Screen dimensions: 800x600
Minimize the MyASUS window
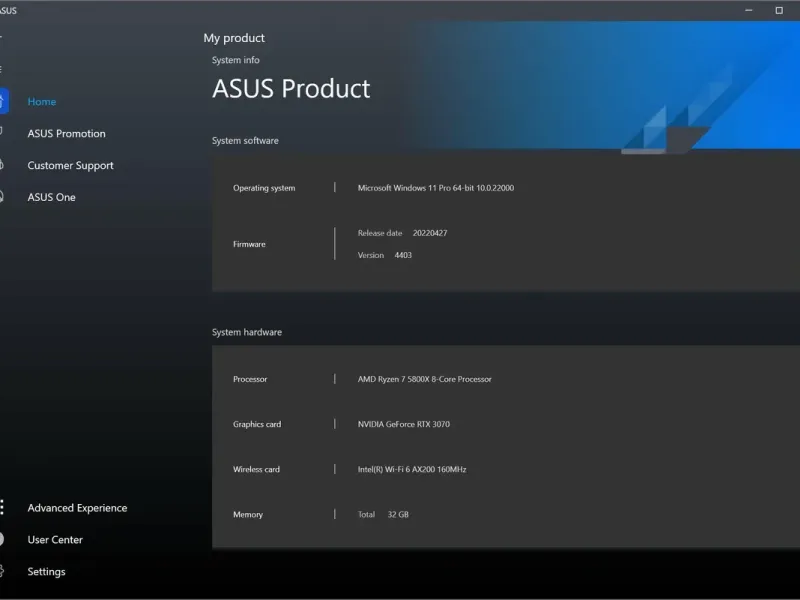(748, 10)
